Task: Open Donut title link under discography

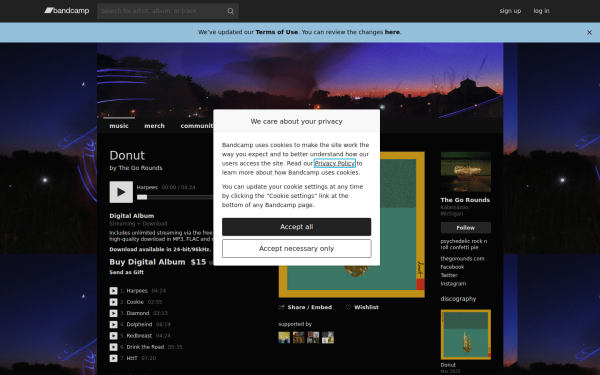Action: pos(448,365)
